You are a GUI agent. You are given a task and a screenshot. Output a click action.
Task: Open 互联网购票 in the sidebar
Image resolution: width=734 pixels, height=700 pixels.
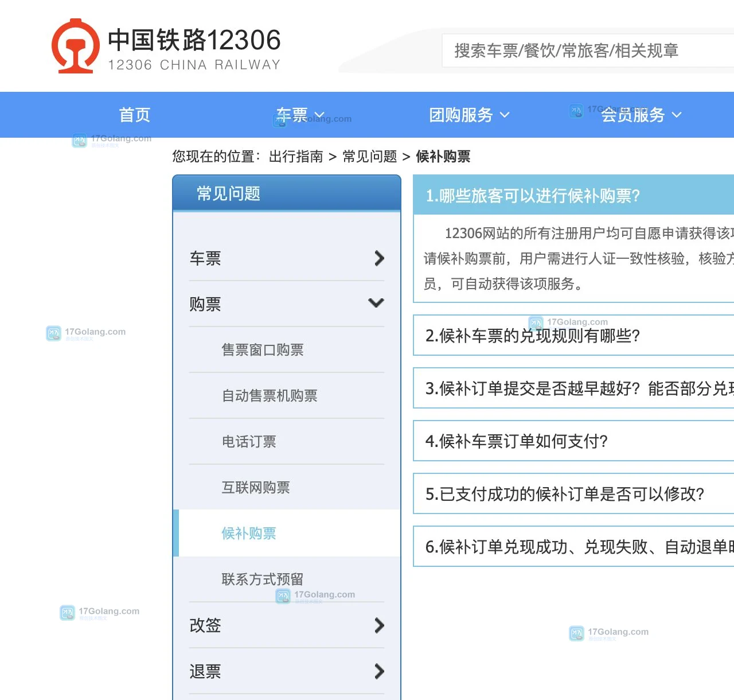pyautogui.click(x=256, y=488)
